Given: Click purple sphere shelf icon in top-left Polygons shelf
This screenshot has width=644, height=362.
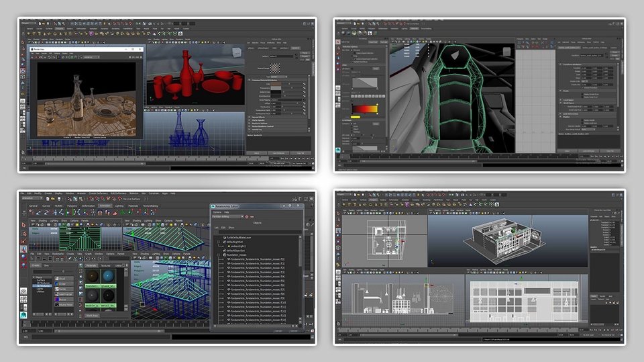Looking at the screenshot, I should [91, 34].
